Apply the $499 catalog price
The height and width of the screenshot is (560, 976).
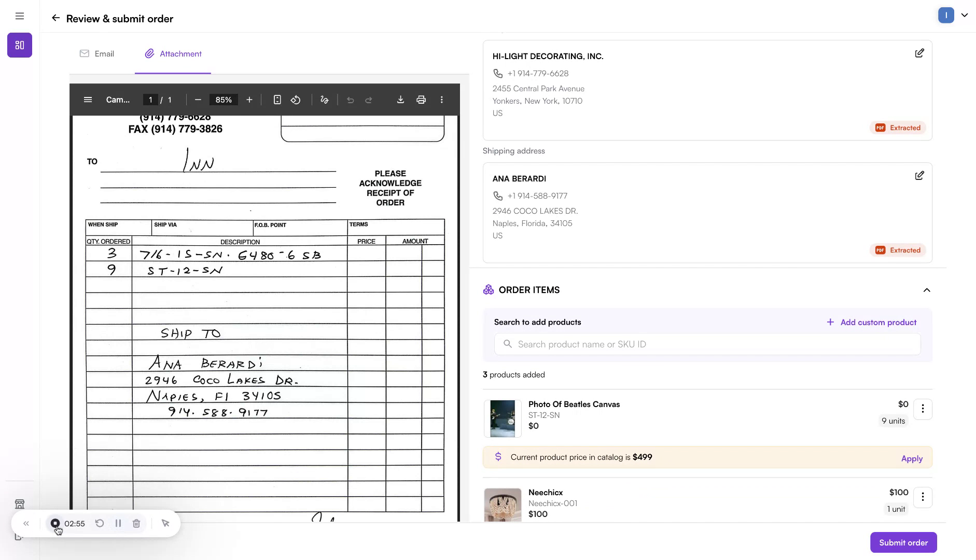pos(911,458)
